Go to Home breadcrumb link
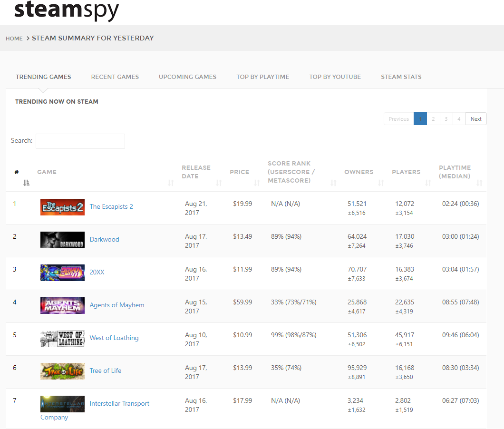The width and height of the screenshot is (504, 429). (x=14, y=38)
